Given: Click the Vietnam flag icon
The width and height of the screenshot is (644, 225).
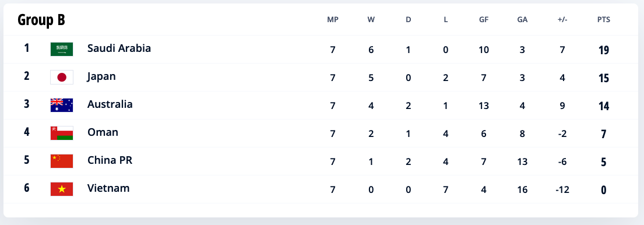Looking at the screenshot, I should pyautogui.click(x=62, y=189).
